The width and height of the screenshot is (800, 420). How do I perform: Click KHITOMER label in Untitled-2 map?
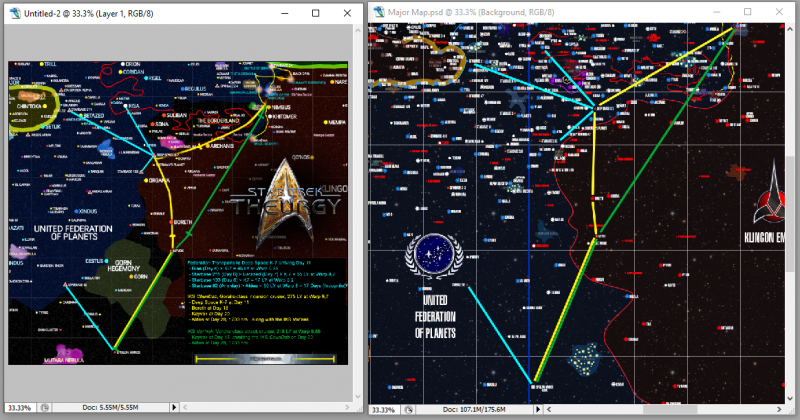click(285, 116)
